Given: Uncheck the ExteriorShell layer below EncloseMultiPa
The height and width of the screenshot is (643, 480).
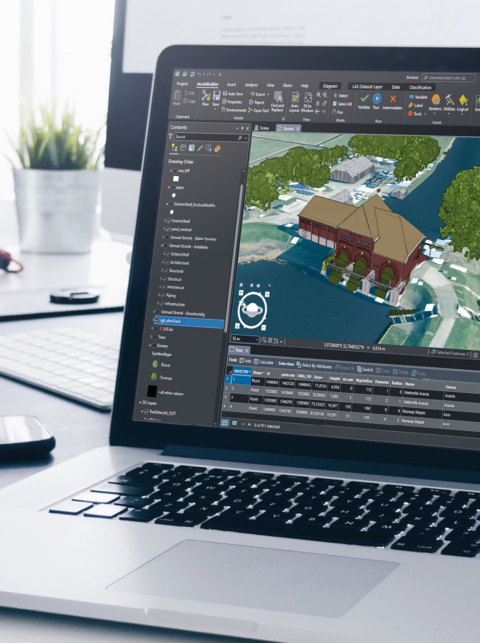Looking at the screenshot, I should (x=169, y=221).
